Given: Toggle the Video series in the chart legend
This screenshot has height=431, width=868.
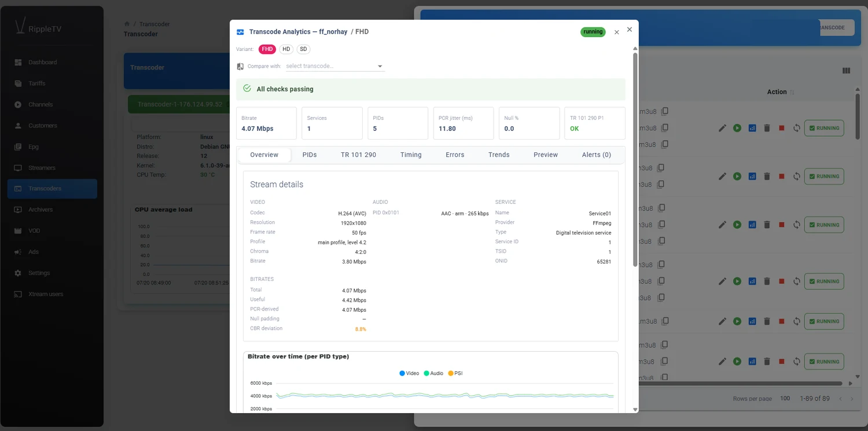Looking at the screenshot, I should [x=409, y=373].
